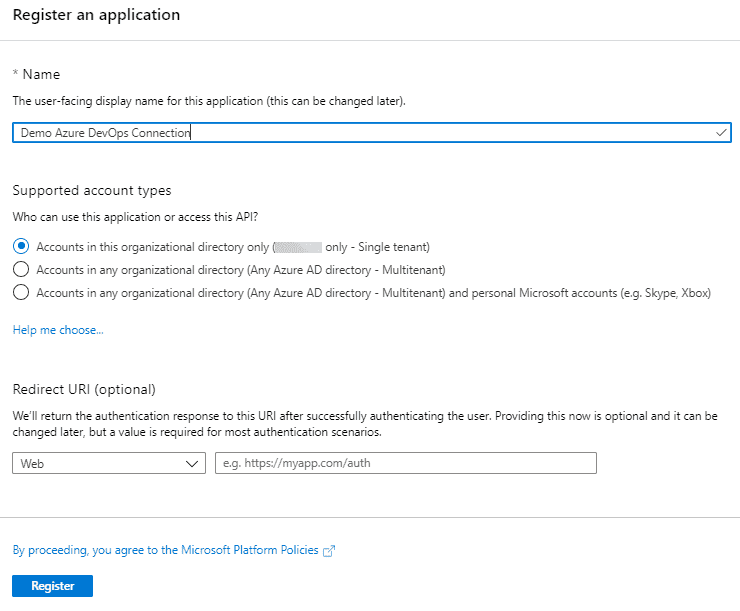740x611 pixels.
Task: Click the Redirect URI input field
Action: [406, 463]
